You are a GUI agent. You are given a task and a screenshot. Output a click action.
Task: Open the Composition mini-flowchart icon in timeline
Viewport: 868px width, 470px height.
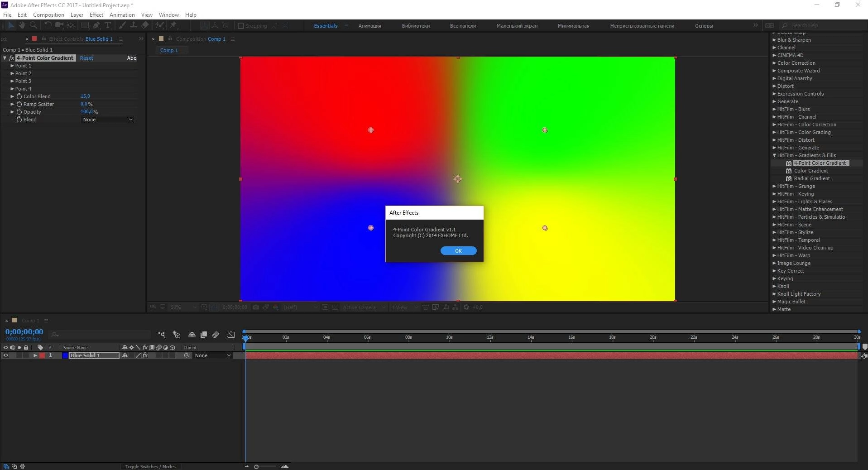[161, 335]
